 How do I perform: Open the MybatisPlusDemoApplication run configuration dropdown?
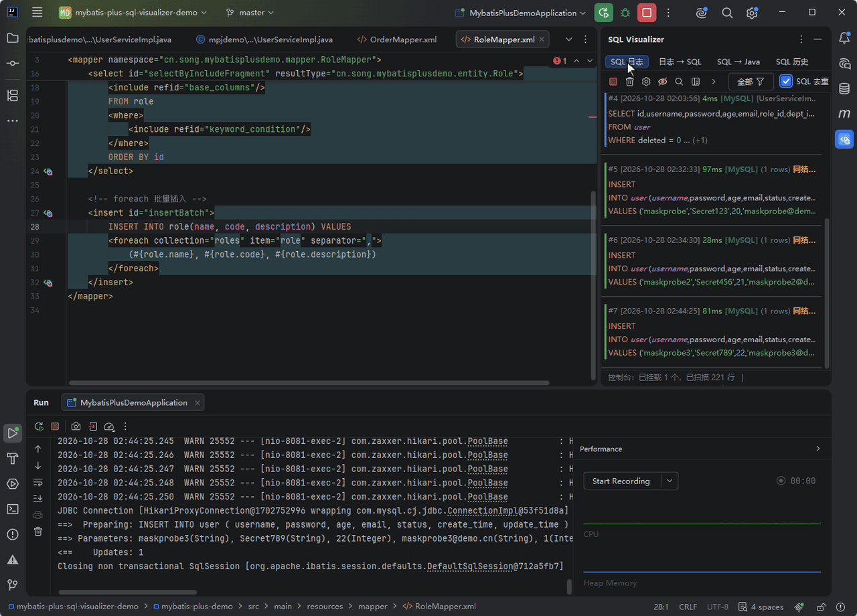pyautogui.click(x=520, y=13)
